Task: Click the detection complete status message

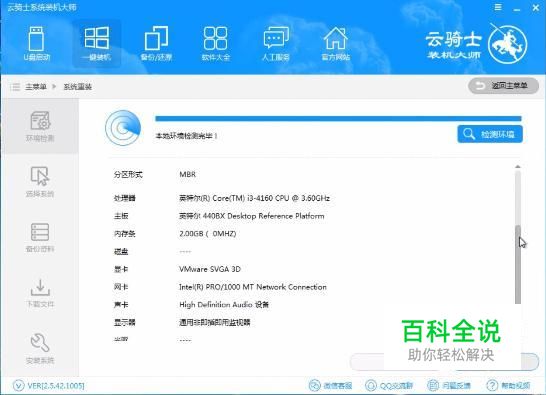Action: pos(186,136)
